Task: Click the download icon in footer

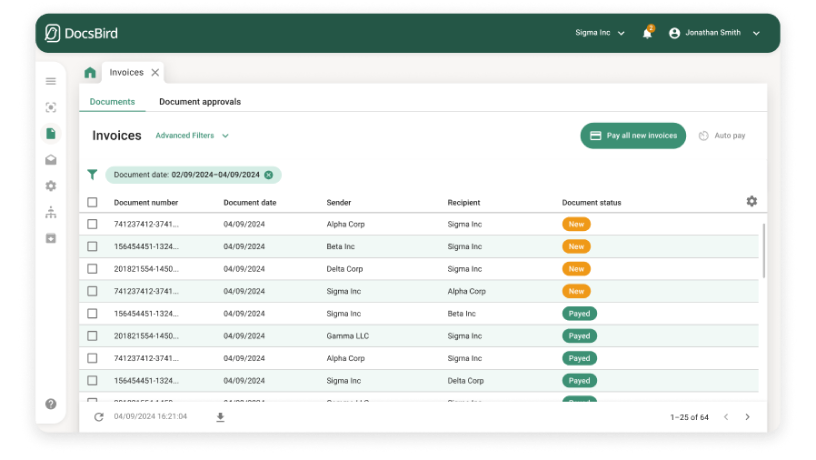Action: click(x=220, y=417)
